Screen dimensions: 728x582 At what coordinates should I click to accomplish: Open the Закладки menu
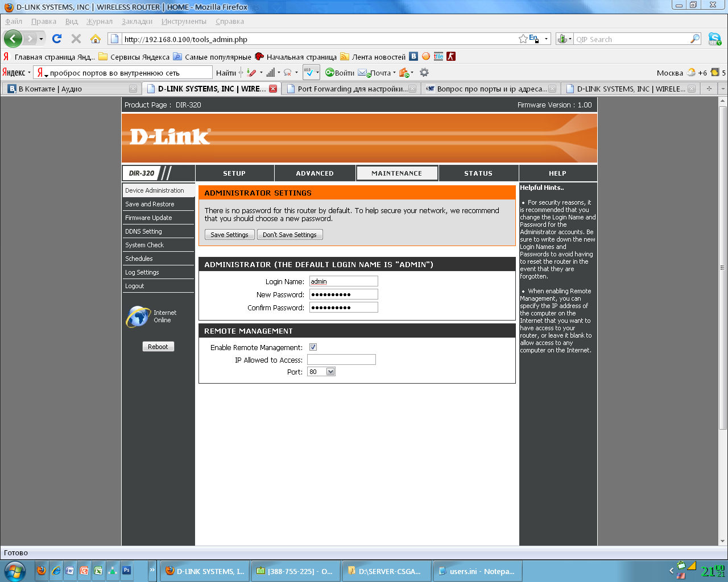click(x=137, y=22)
